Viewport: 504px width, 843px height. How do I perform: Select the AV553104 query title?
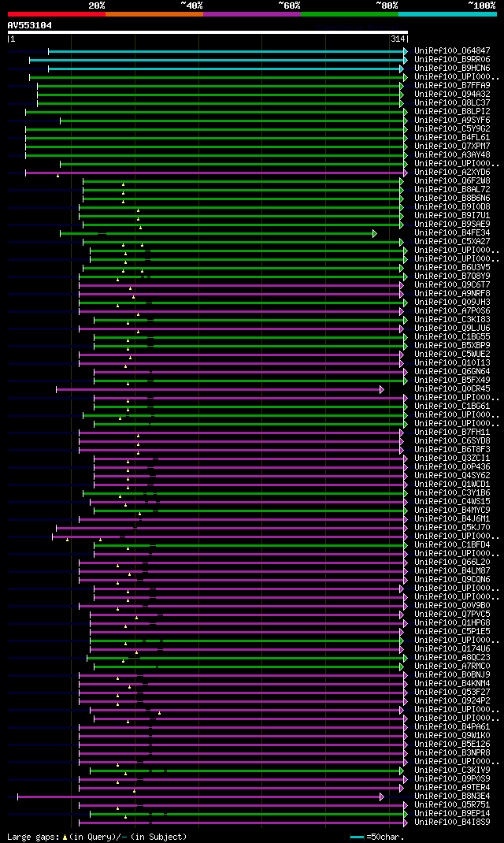[x=30, y=25]
